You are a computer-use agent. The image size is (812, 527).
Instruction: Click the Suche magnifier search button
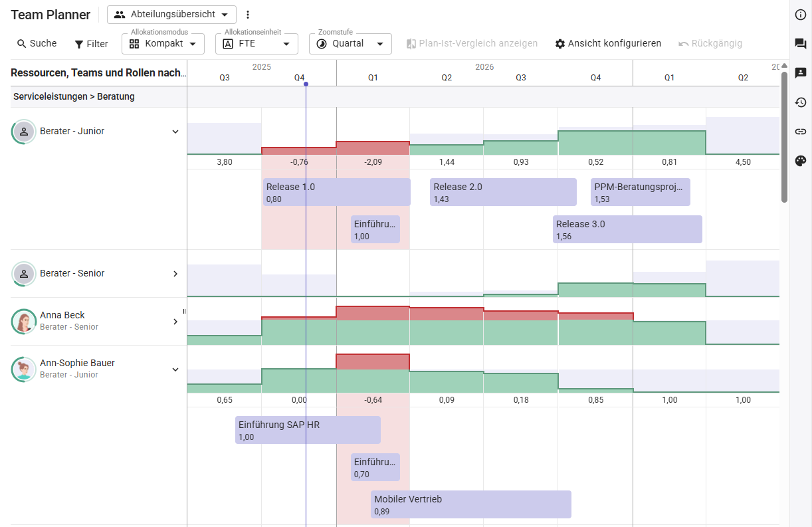pyautogui.click(x=37, y=44)
